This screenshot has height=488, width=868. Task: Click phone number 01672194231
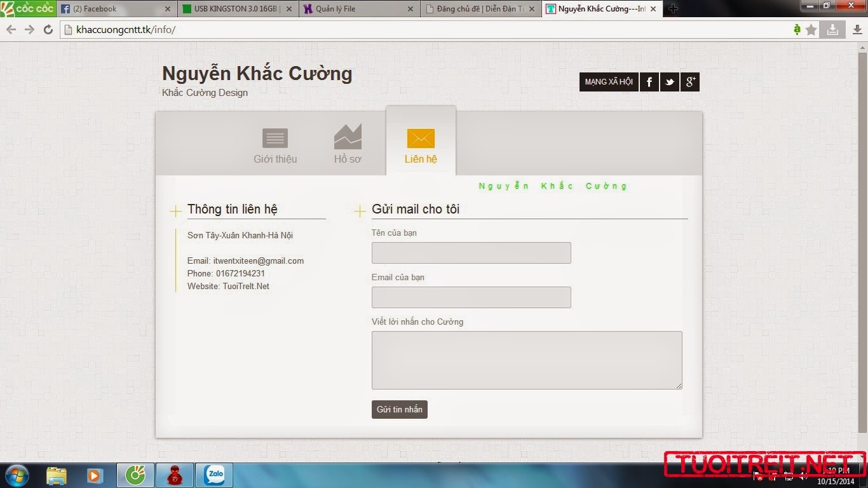pyautogui.click(x=240, y=273)
